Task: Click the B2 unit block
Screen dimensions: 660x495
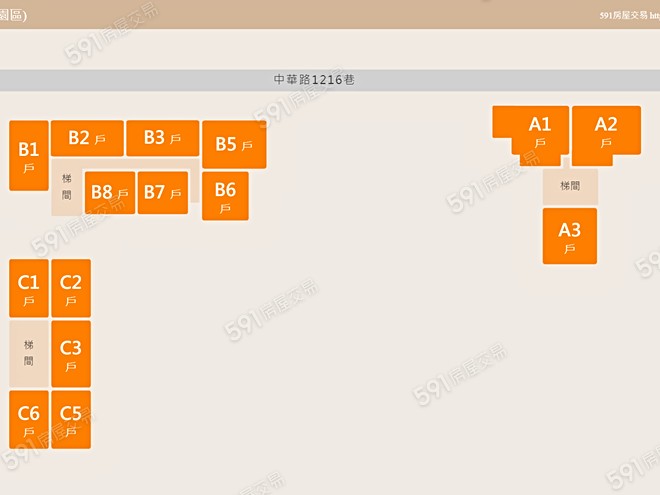Action: 87,138
